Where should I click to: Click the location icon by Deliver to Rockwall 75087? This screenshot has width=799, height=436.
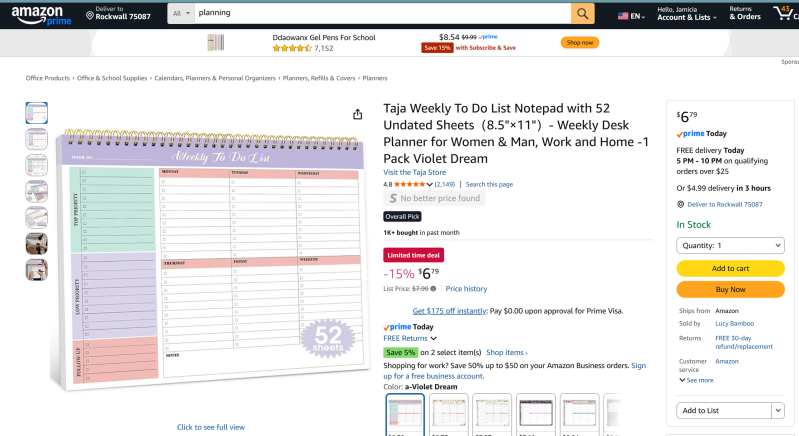coord(680,204)
